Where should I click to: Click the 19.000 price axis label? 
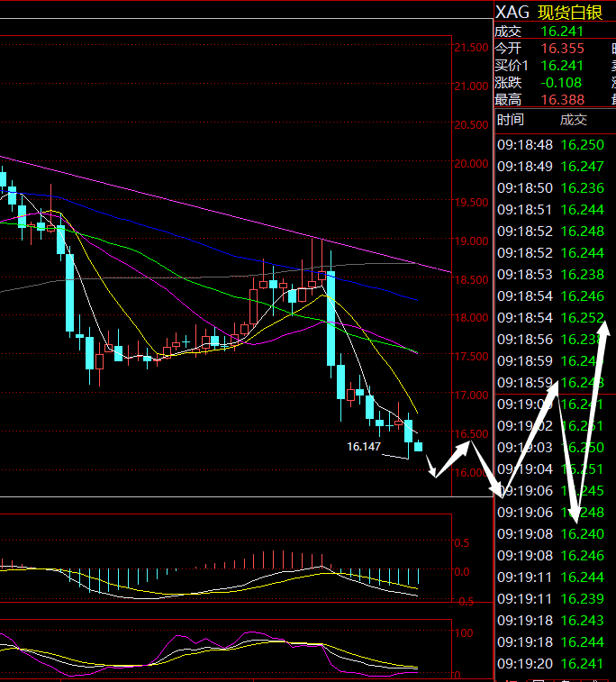pyautogui.click(x=471, y=241)
